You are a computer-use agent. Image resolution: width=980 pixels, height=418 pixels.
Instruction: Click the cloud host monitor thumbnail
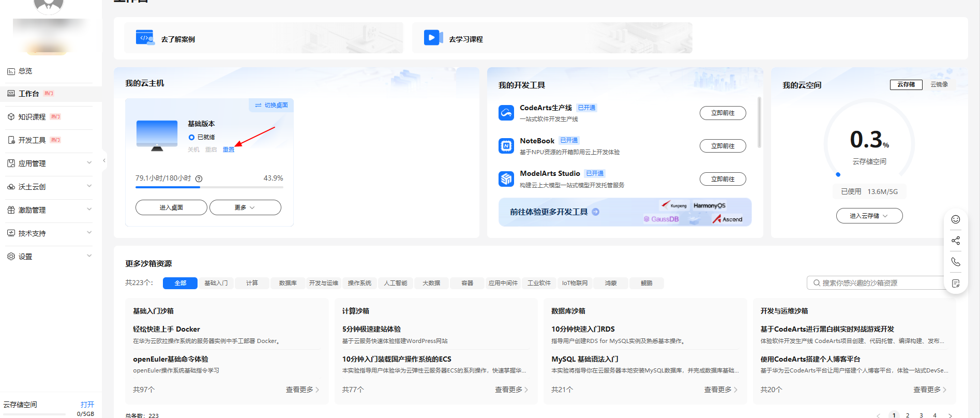click(x=157, y=136)
